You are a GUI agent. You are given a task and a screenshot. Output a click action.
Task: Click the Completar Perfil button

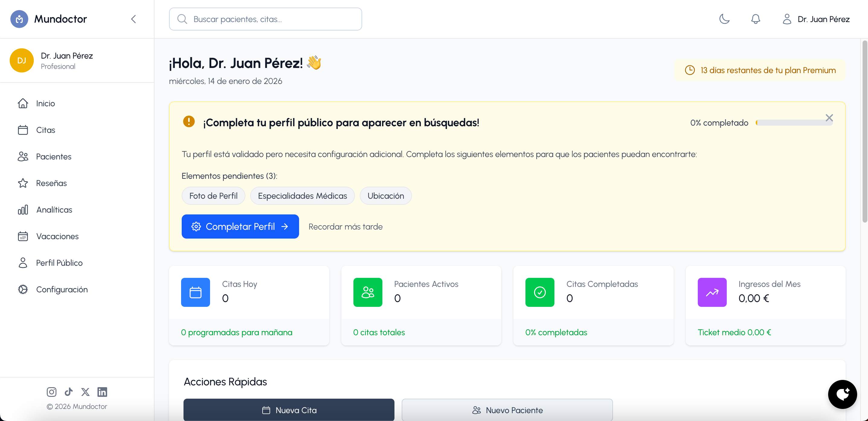coord(240,227)
